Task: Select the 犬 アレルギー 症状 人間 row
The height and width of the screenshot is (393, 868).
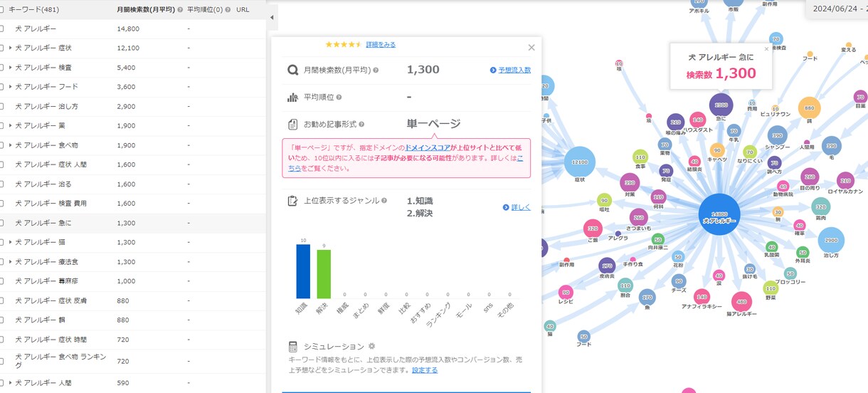Action: pos(133,164)
